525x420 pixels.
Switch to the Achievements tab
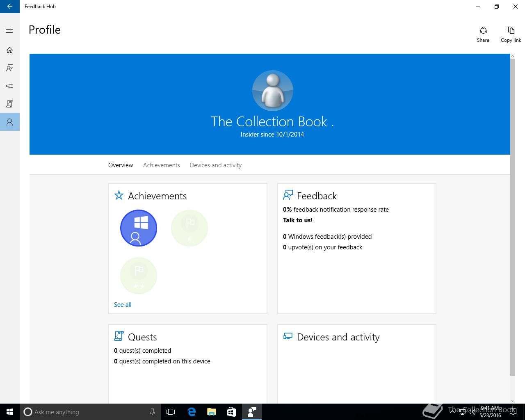(x=162, y=165)
